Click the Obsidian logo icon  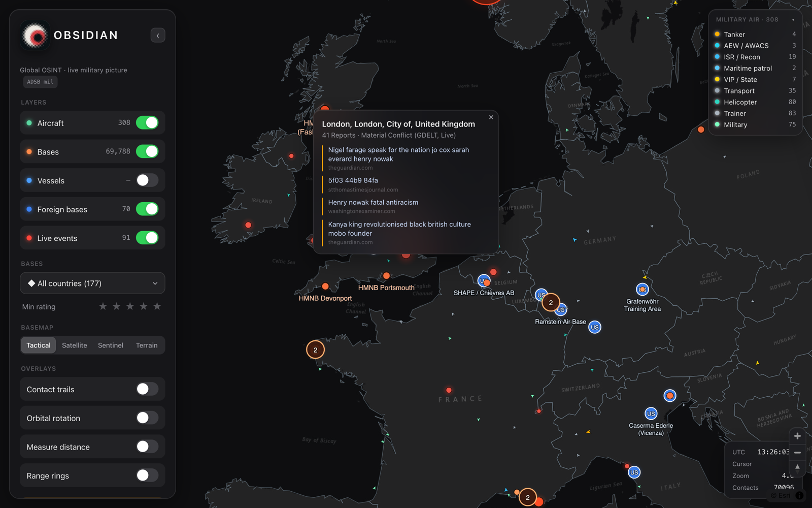click(36, 36)
